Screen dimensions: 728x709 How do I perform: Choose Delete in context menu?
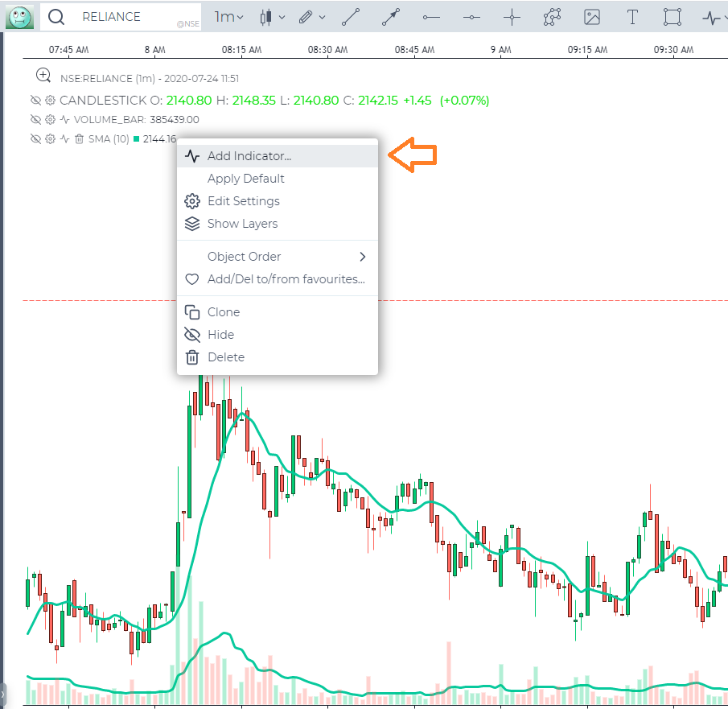[278, 357]
